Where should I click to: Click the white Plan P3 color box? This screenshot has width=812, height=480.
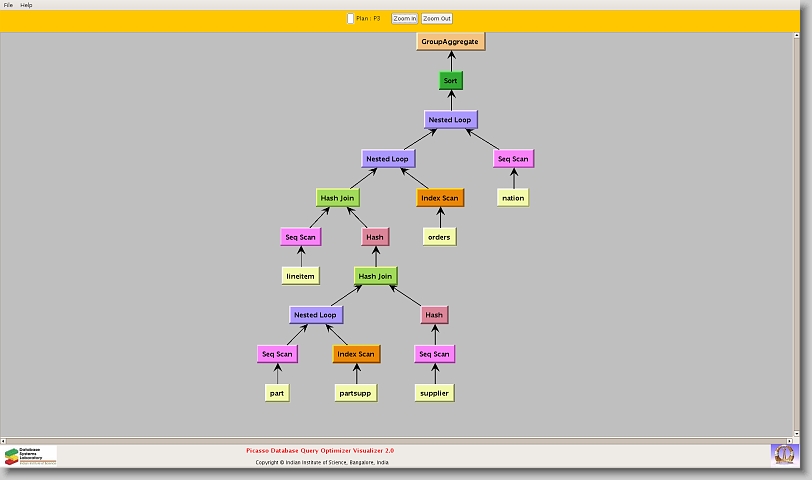pos(350,18)
